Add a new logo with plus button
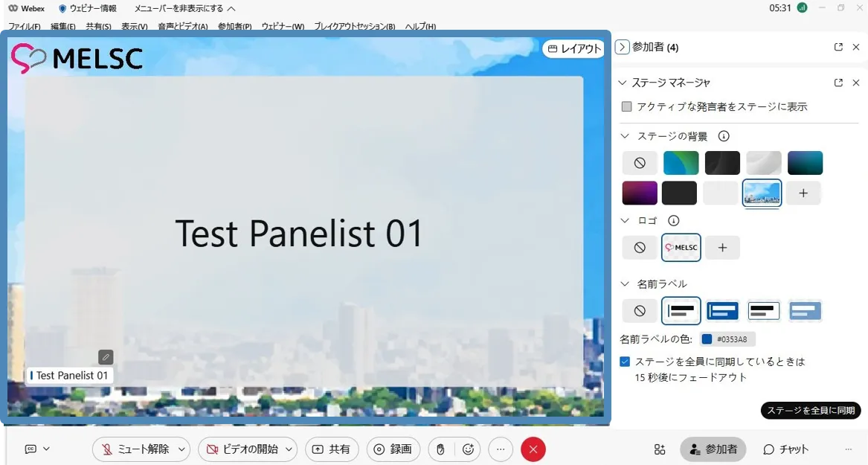Viewport: 868px width, 465px height. [722, 248]
